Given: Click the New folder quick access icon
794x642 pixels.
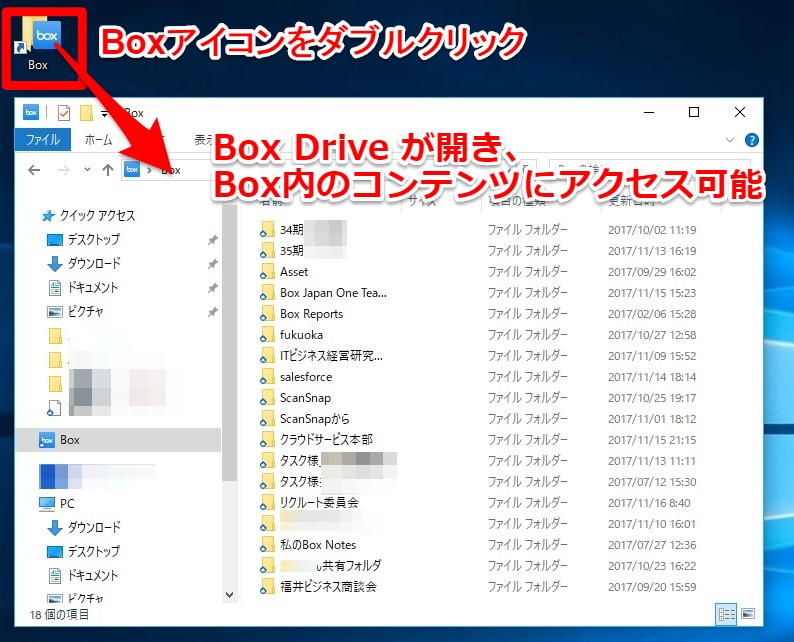Looking at the screenshot, I should pos(86,113).
